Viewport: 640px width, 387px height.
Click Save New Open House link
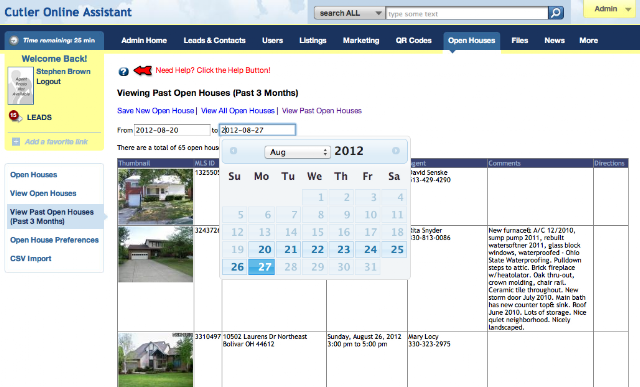pyautogui.click(x=156, y=111)
